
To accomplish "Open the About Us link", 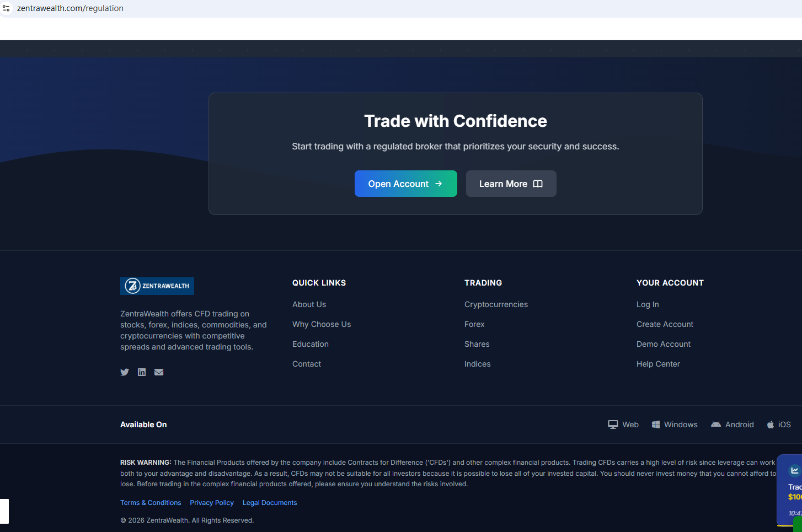I will [309, 304].
